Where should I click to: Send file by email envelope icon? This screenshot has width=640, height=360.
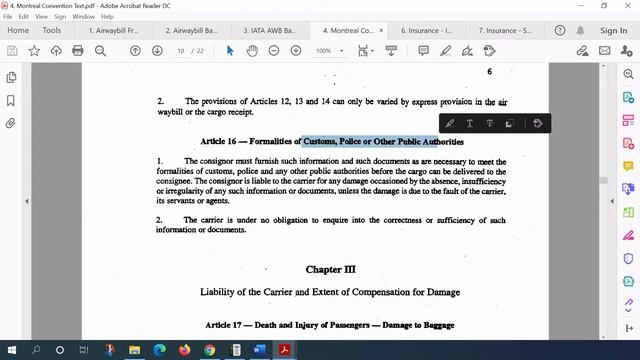pos(604,51)
